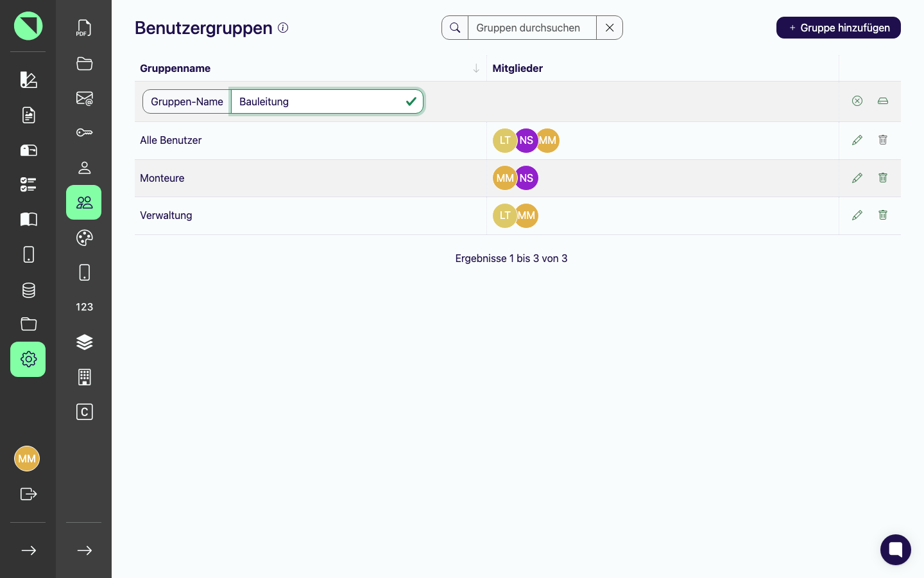Open the folder icon in the secondary sidebar
Viewport: 924px width, 578px height.
(84, 64)
